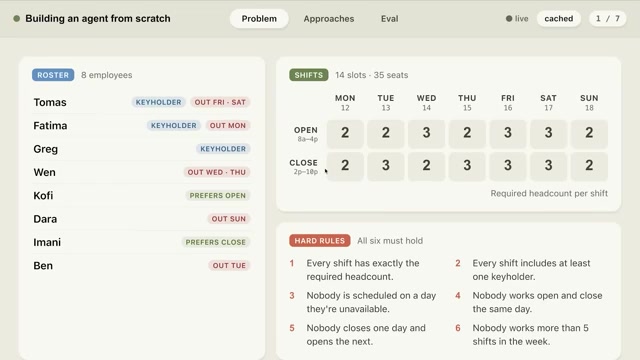Switch to the Problem tab
The image size is (640, 360).
(259, 19)
